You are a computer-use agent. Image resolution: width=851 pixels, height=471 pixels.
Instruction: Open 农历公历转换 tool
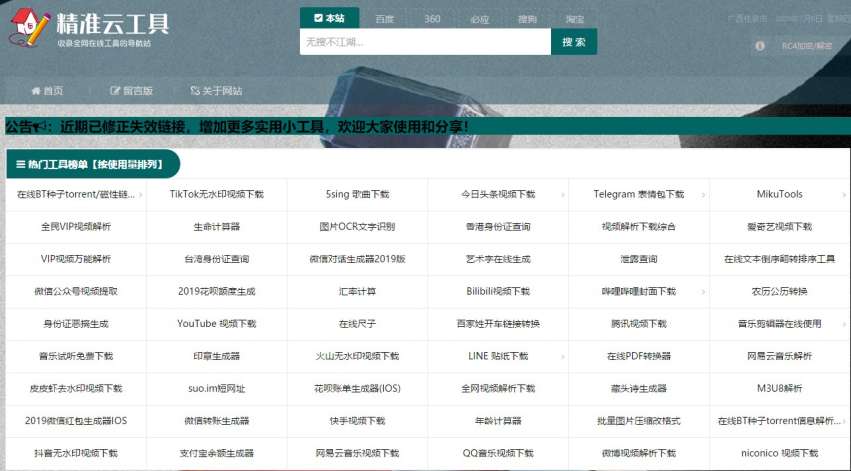(779, 291)
